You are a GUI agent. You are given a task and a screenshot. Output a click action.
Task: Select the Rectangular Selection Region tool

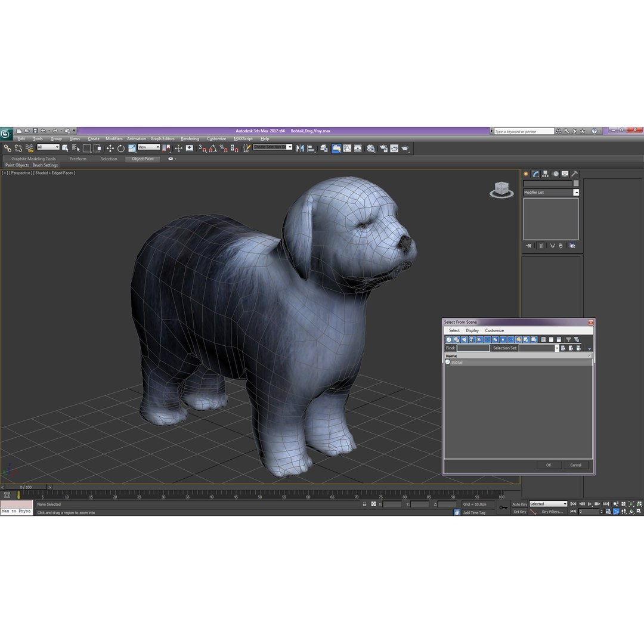pos(86,148)
